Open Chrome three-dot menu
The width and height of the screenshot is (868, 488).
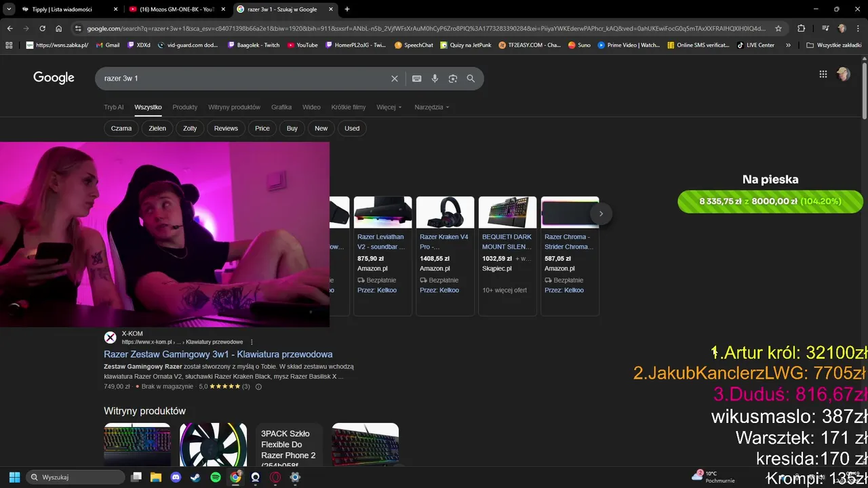(859, 28)
